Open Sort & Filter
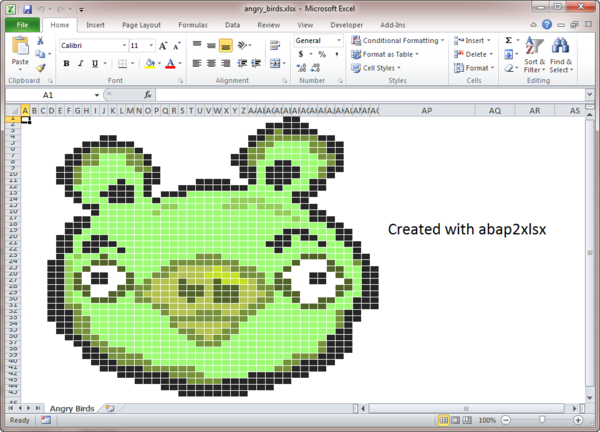This screenshot has width=600, height=432. click(535, 55)
